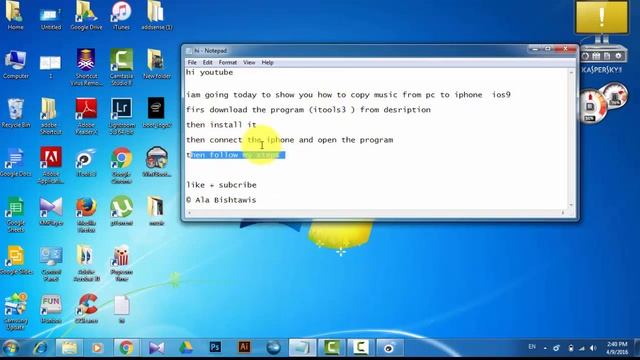Viewport: 640px width, 360px height.
Task: Open Google Drive from the taskbar
Action: coord(186,348)
